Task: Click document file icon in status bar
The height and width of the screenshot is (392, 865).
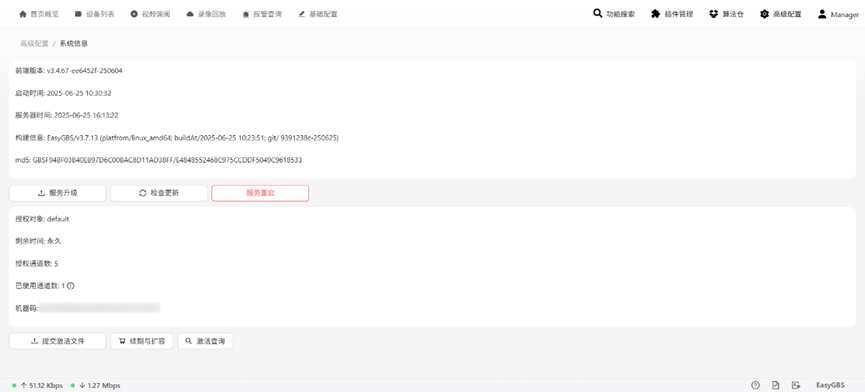Action: click(x=776, y=385)
